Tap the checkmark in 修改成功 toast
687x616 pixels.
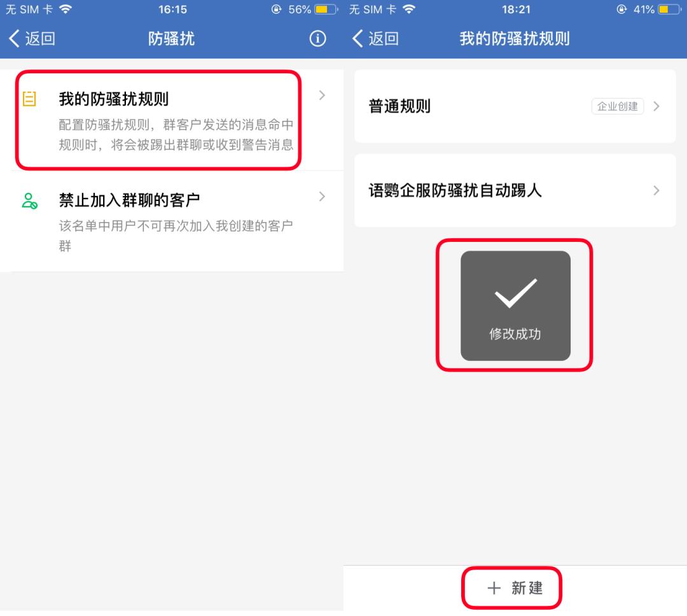(516, 293)
